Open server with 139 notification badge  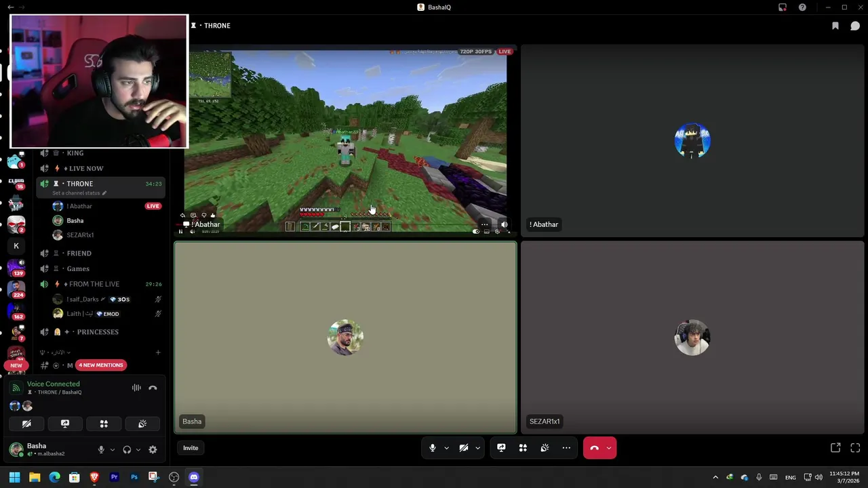coord(16,267)
